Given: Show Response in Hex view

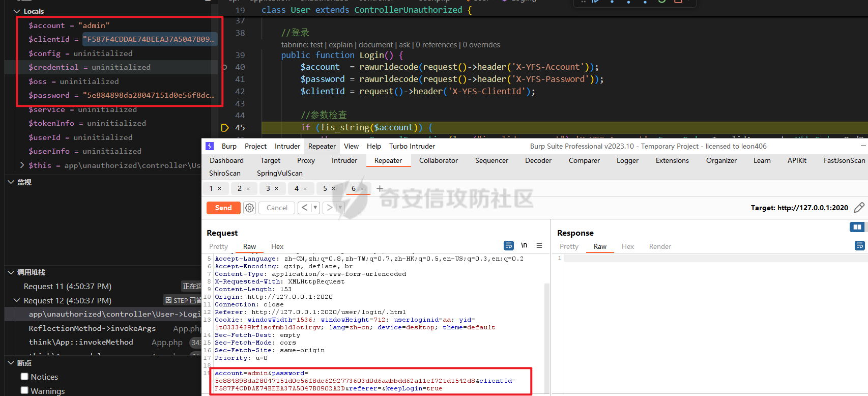Looking at the screenshot, I should pyautogui.click(x=628, y=246).
